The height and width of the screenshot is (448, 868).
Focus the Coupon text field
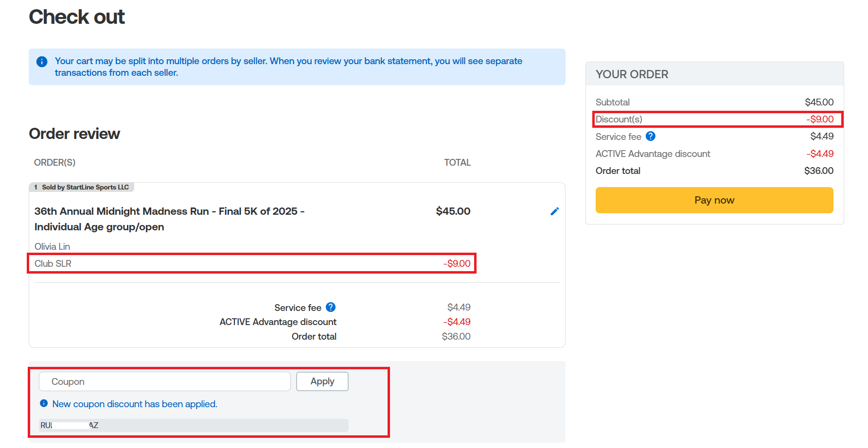pos(164,381)
